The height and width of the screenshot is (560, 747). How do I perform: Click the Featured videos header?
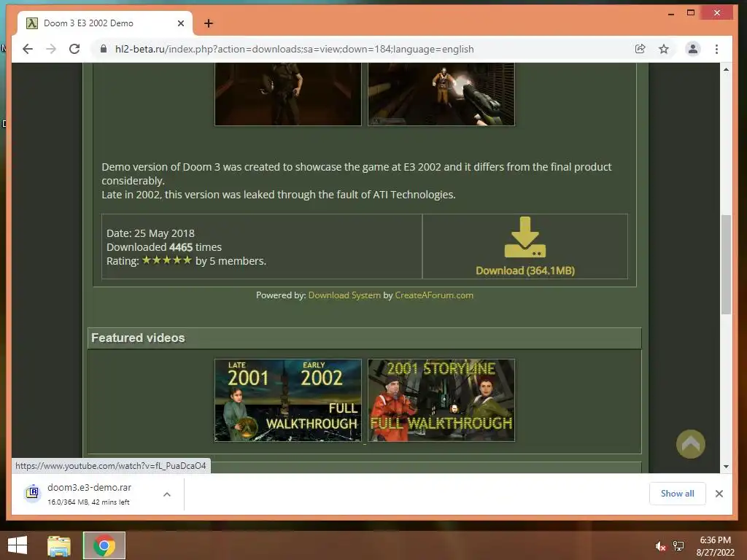365,338
